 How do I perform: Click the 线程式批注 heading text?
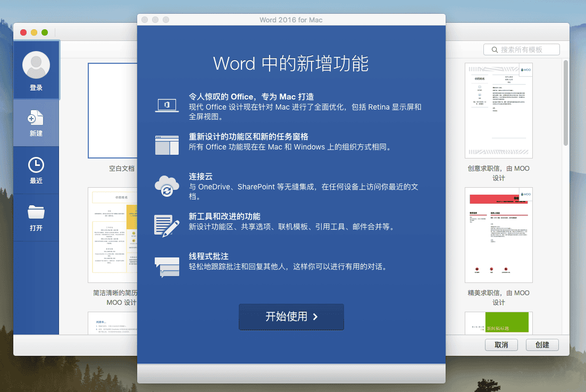(x=208, y=256)
